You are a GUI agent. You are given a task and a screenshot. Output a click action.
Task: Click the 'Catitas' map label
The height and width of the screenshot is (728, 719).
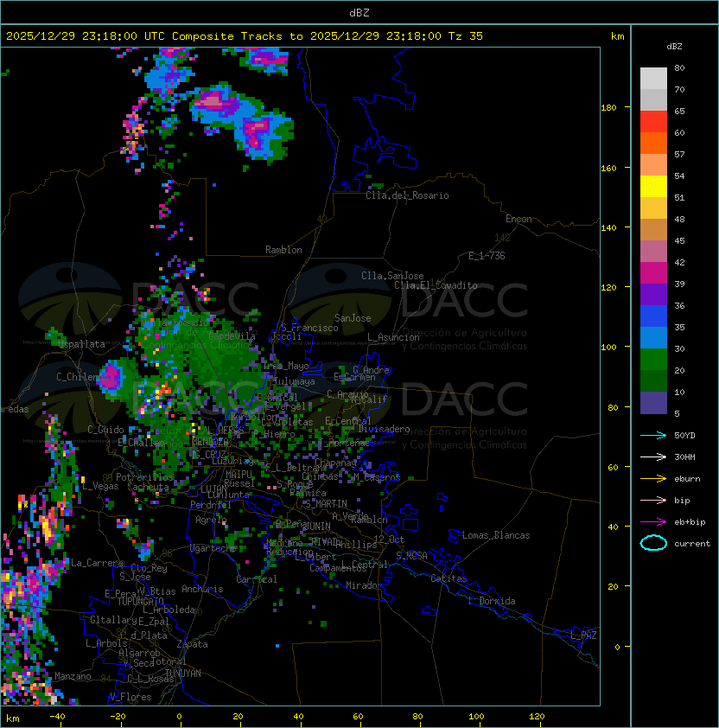449,578
